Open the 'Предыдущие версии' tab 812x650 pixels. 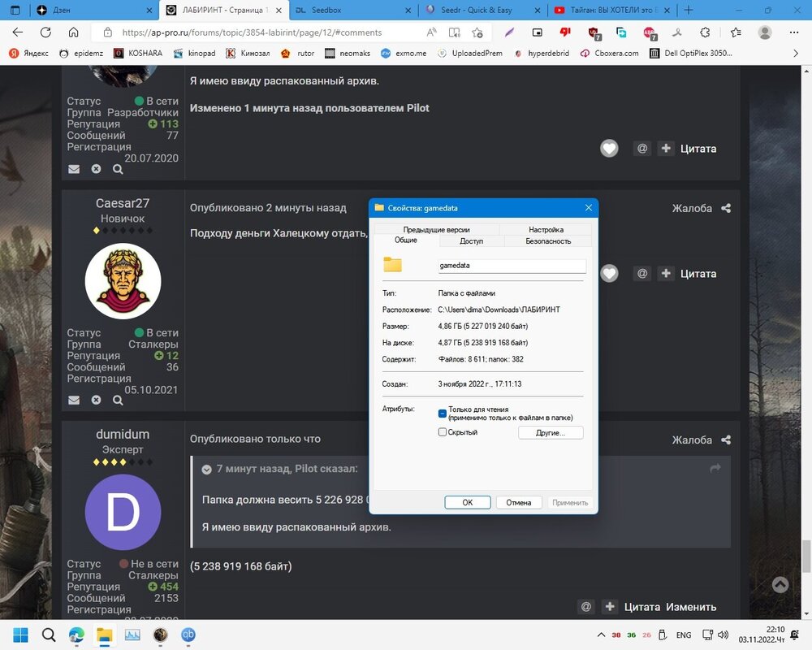[x=436, y=230]
